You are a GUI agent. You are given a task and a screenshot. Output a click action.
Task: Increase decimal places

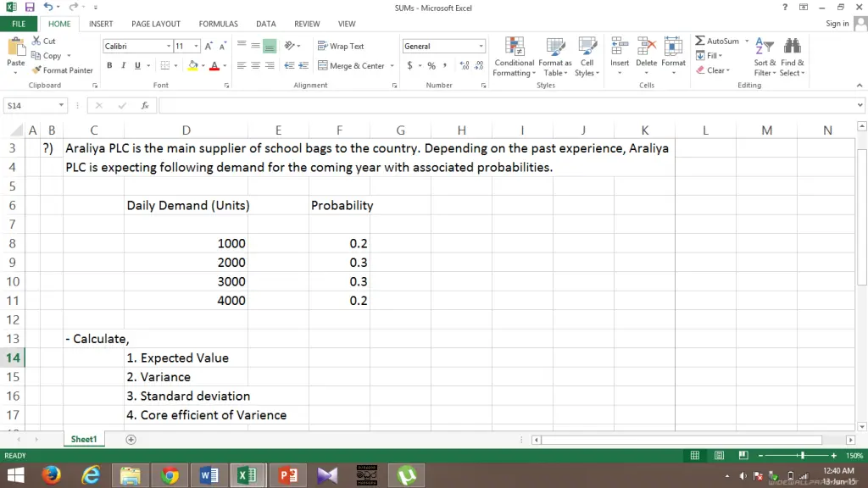coord(465,65)
